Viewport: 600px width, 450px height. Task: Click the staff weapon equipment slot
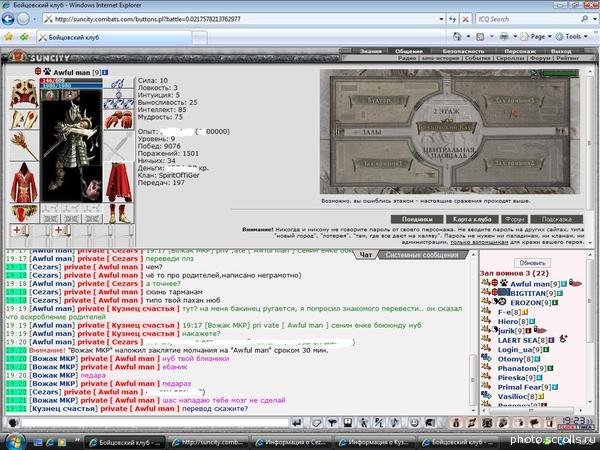24,146
